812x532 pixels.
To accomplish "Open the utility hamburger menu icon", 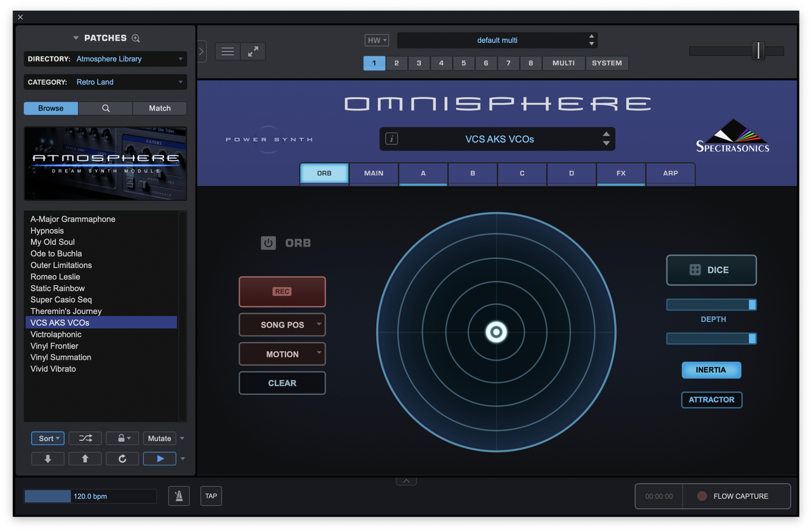I will 228,51.
